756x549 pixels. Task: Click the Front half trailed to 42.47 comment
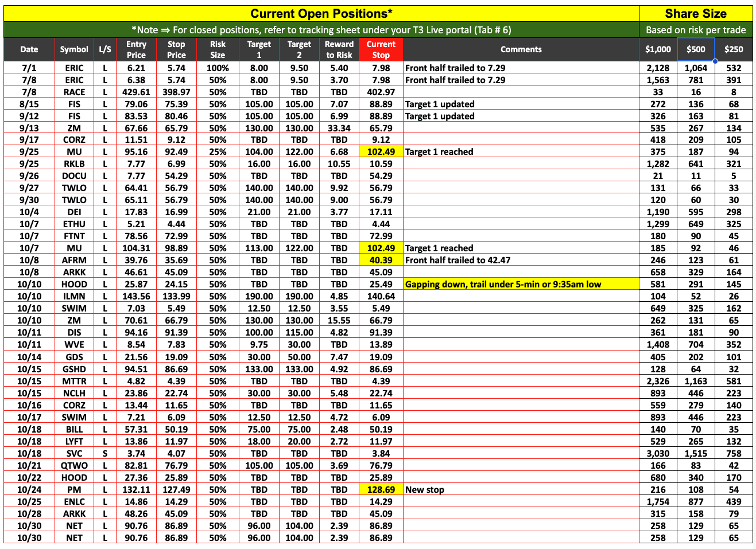coord(521,260)
